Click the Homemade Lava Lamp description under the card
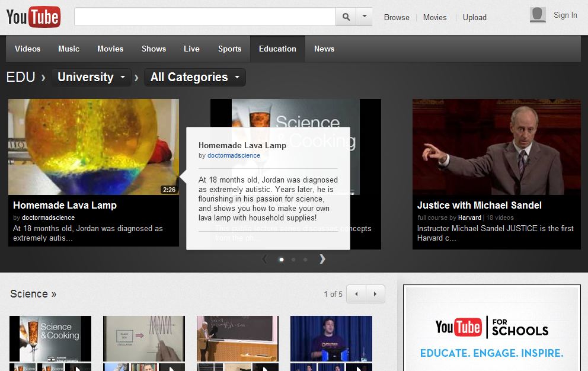Viewport: 588px width, 371px height. pos(88,234)
